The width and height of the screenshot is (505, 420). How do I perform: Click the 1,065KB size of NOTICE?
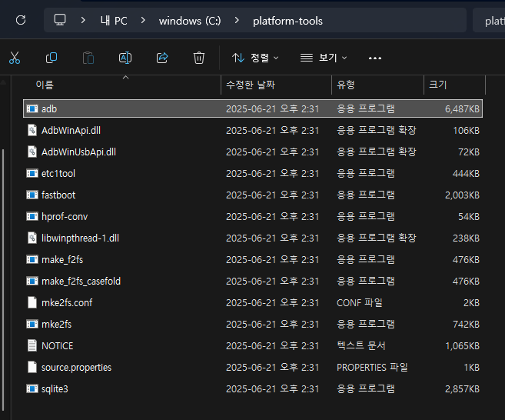[x=462, y=345]
